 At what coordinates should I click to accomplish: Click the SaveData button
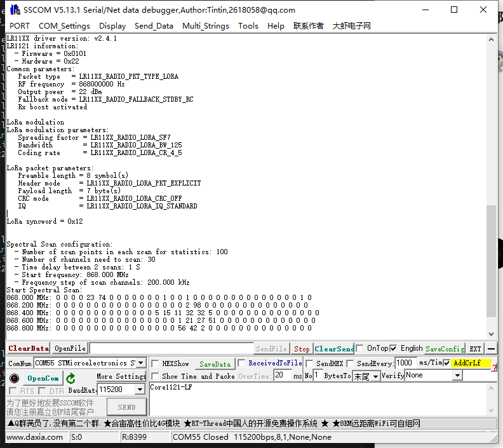(x=215, y=364)
